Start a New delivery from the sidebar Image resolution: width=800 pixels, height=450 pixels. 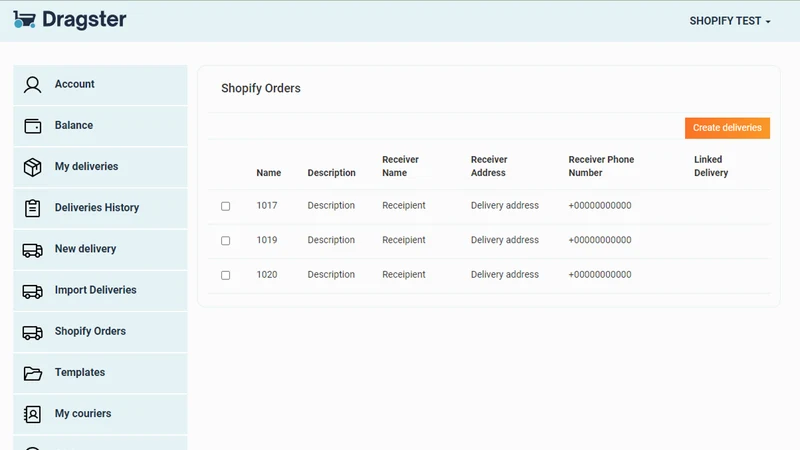click(x=100, y=249)
